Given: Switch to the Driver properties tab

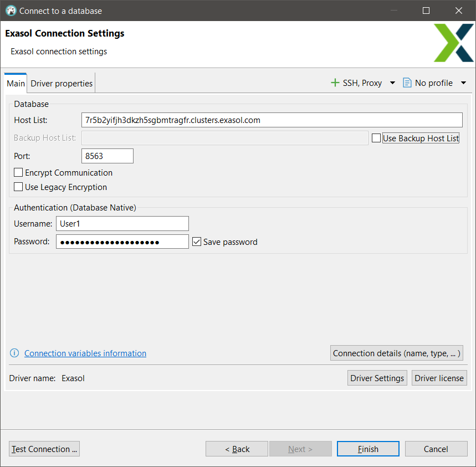Looking at the screenshot, I should click(62, 84).
